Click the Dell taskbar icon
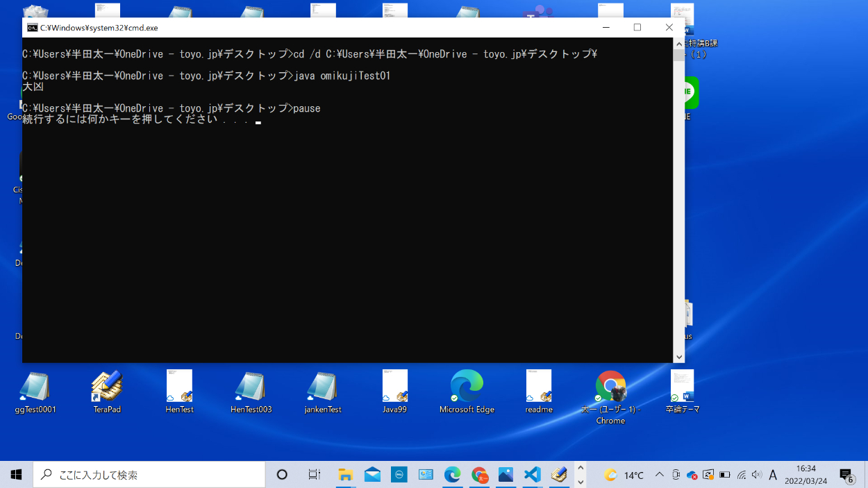This screenshot has width=868, height=488. pos(399,475)
